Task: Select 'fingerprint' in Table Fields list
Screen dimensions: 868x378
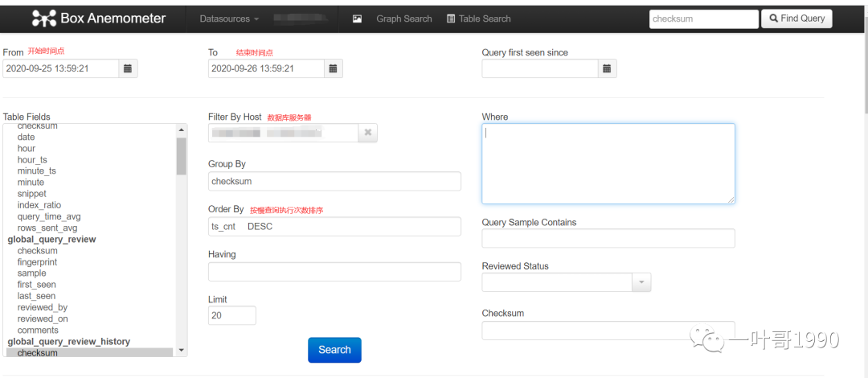Action: (37, 262)
